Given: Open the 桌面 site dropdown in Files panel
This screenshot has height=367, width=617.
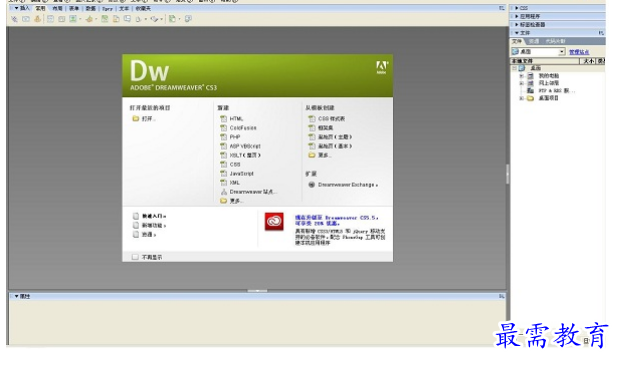Looking at the screenshot, I should pyautogui.click(x=562, y=52).
